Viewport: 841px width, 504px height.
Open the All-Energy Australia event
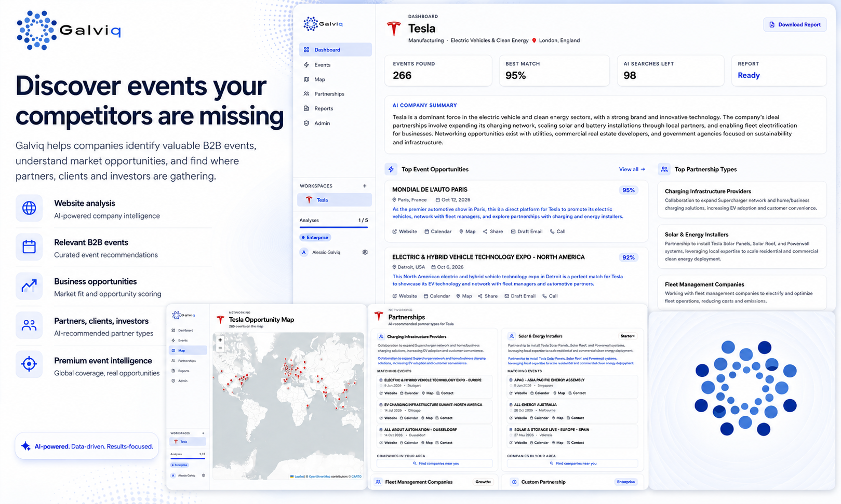pyautogui.click(x=572, y=411)
